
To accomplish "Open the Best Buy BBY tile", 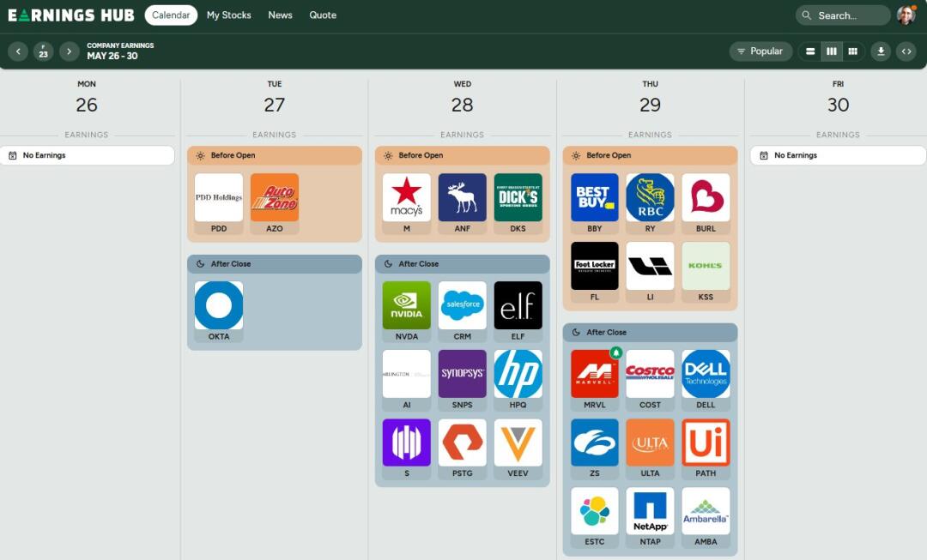I will 595,204.
